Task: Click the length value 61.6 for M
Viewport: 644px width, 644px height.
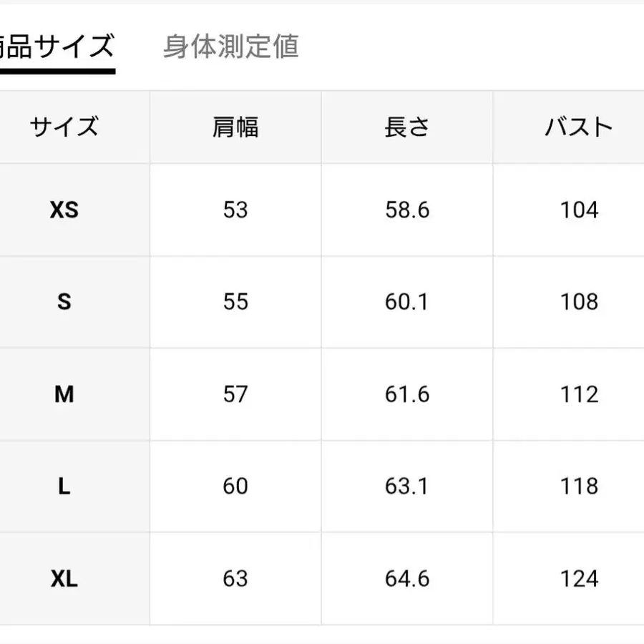Action: (x=406, y=394)
